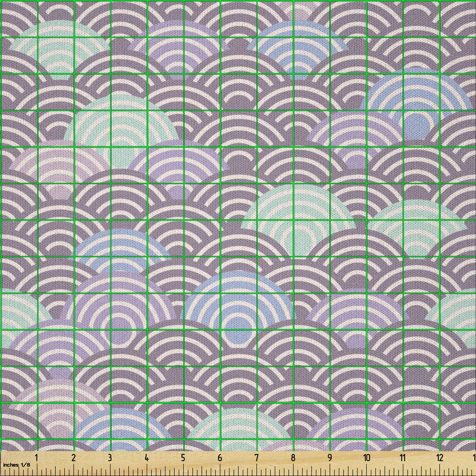This screenshot has width=476, height=476.
Task: Click the number 2 on the ruler
Action: coord(73,458)
